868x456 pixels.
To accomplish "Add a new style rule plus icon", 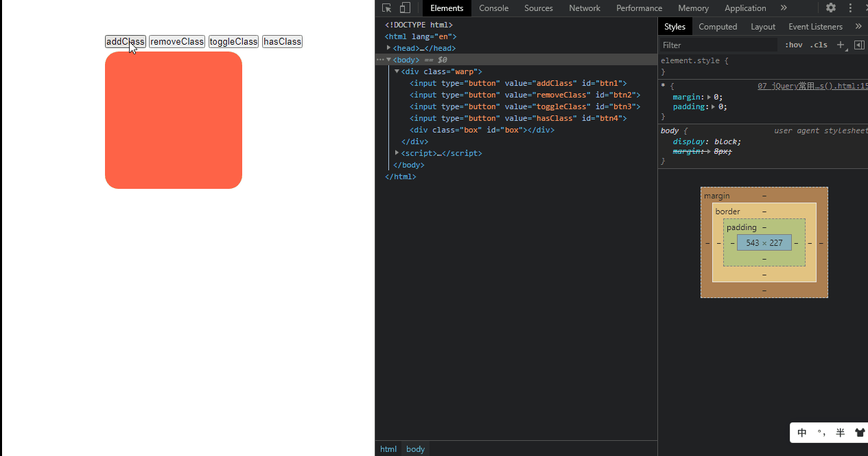I will [x=841, y=45].
